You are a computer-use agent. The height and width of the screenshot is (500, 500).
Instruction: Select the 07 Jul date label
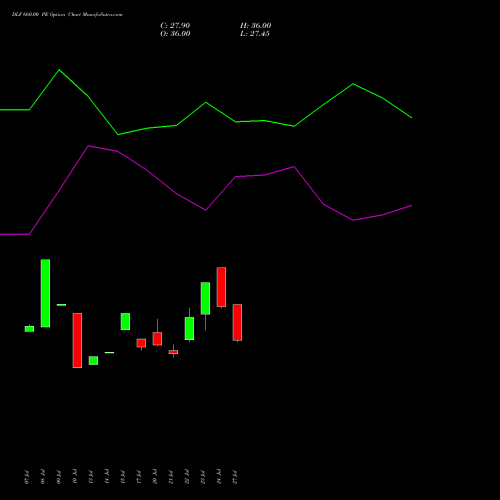[27, 477]
